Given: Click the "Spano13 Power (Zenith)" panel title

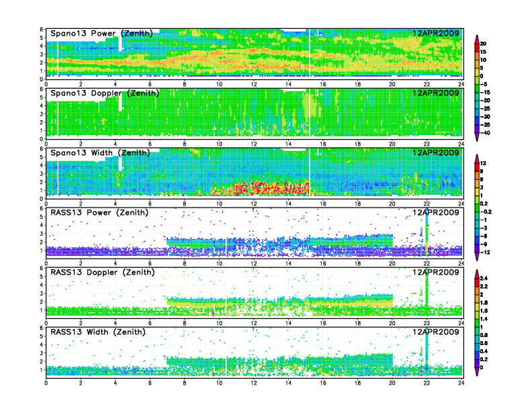Looking at the screenshot, I should click(x=101, y=33).
